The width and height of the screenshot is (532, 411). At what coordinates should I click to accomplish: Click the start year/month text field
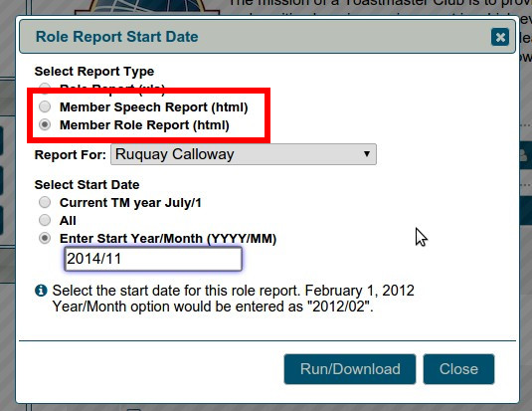tap(153, 259)
